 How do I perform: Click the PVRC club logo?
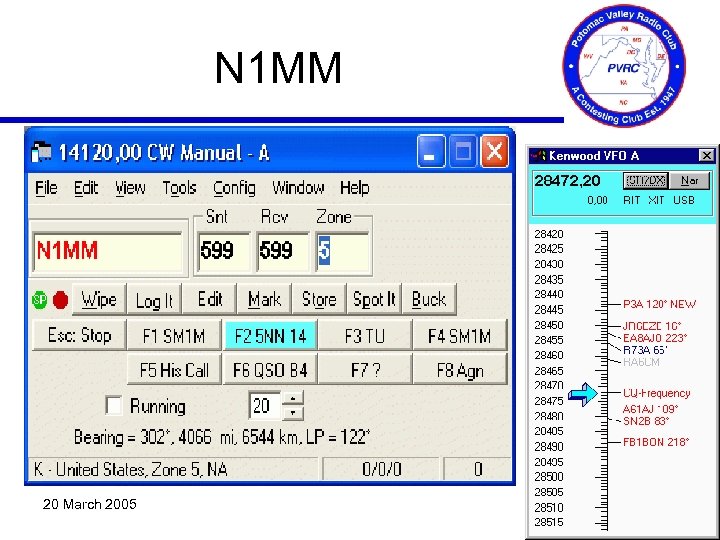624,65
